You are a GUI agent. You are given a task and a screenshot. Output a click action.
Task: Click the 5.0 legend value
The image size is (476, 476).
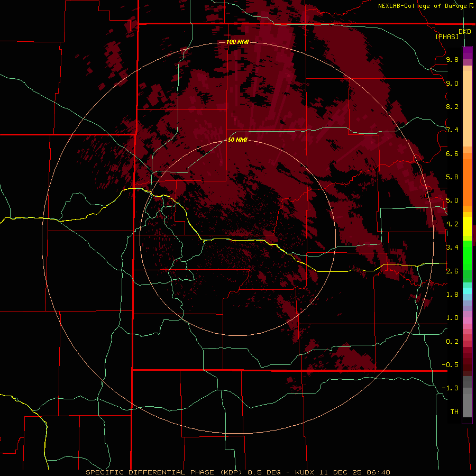point(452,200)
